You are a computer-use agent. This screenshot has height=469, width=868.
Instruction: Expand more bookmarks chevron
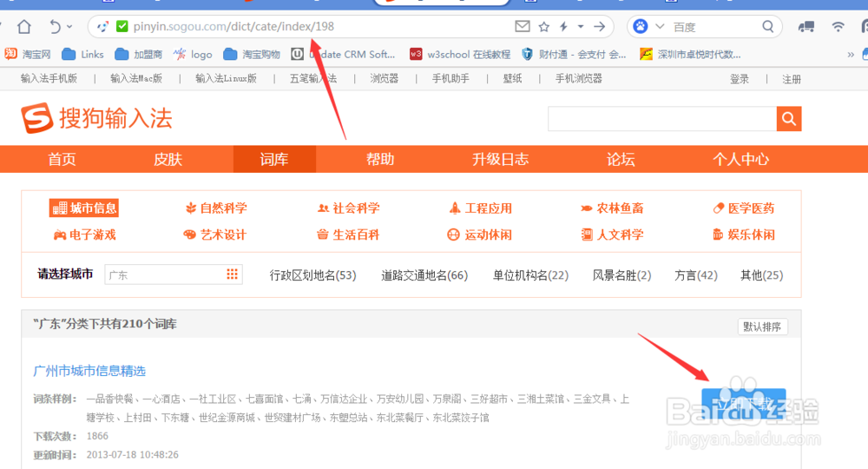851,54
